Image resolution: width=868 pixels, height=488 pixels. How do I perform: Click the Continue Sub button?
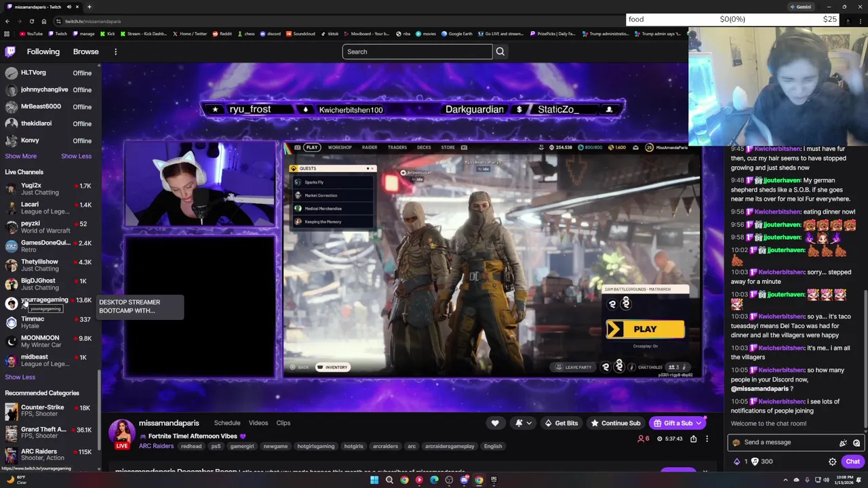[616, 423]
